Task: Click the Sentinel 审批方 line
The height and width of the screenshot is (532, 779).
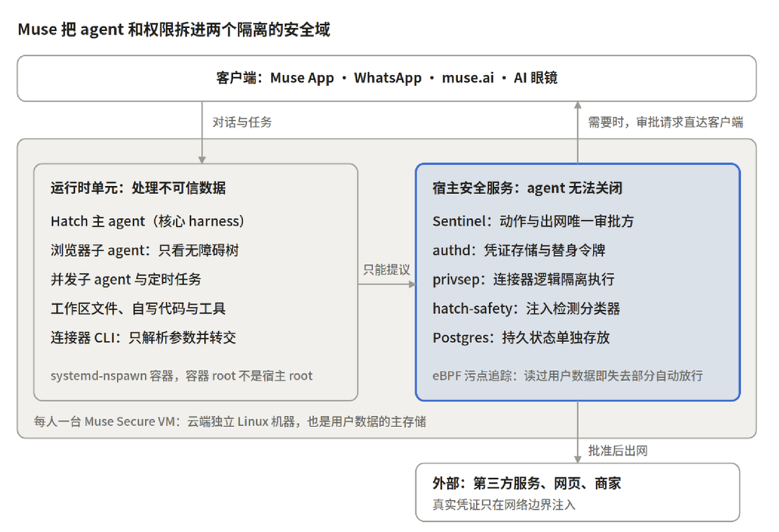Action: [x=533, y=221]
